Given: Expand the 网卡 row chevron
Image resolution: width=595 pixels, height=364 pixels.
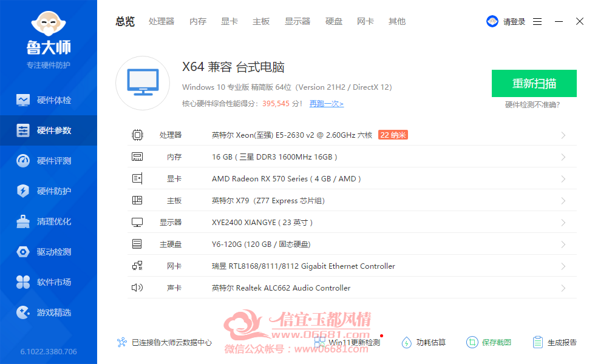Looking at the screenshot, I should 563,266.
